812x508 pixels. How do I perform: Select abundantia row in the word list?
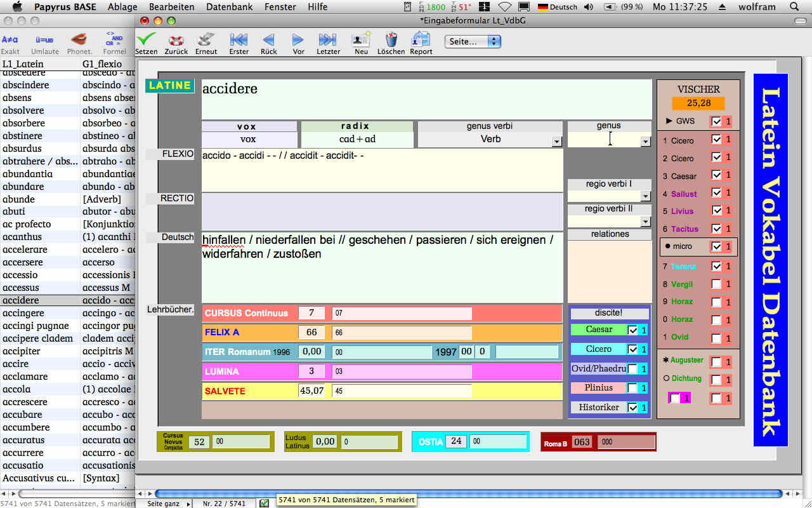tap(67, 173)
